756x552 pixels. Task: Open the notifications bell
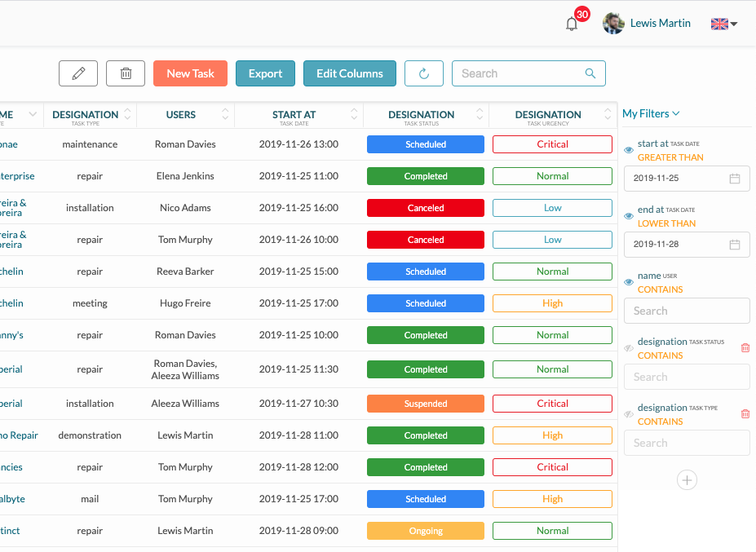tap(572, 24)
